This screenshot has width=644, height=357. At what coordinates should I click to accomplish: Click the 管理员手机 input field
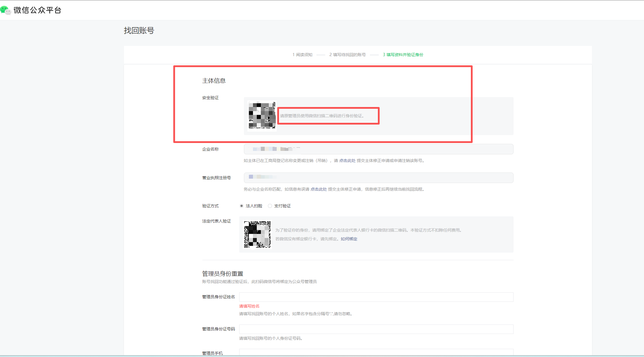coord(376,352)
